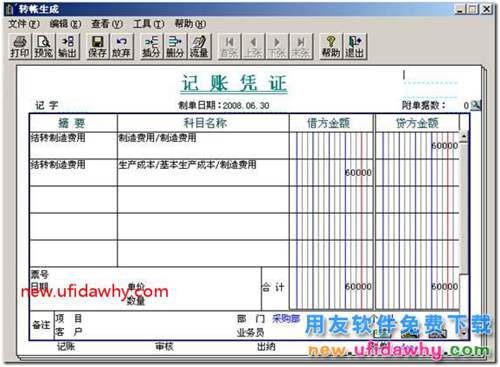The width and height of the screenshot is (500, 367).
Task: Open 预览 (Preview) from the toolbar
Action: [x=44, y=46]
